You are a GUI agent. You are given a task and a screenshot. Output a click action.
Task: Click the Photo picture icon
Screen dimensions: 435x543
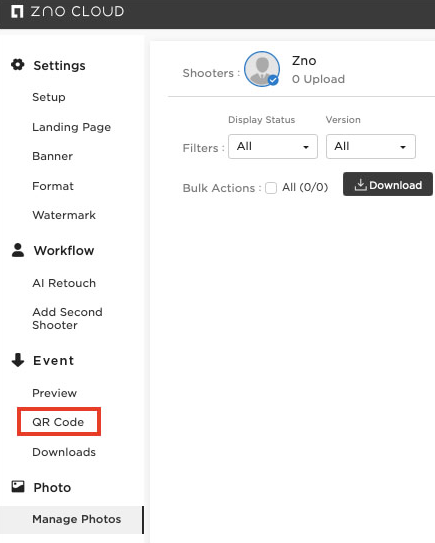tap(18, 487)
